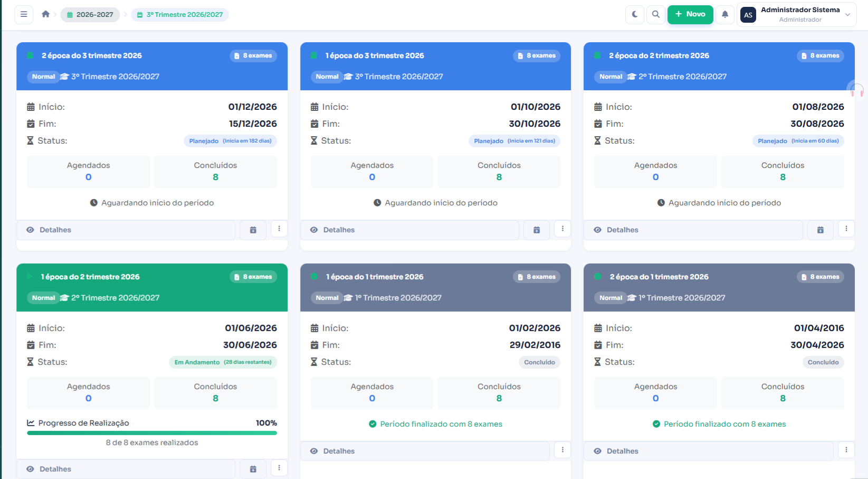This screenshot has height=479, width=868.
Task: Click 8 exames badge on 2 época do 1 trimestre
Action: [821, 277]
